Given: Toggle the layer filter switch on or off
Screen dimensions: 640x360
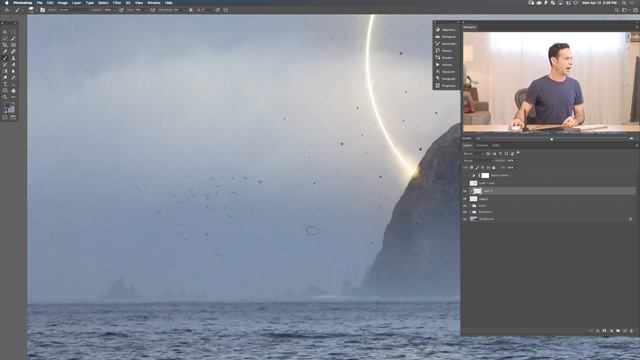Looking at the screenshot, I should point(518,152).
